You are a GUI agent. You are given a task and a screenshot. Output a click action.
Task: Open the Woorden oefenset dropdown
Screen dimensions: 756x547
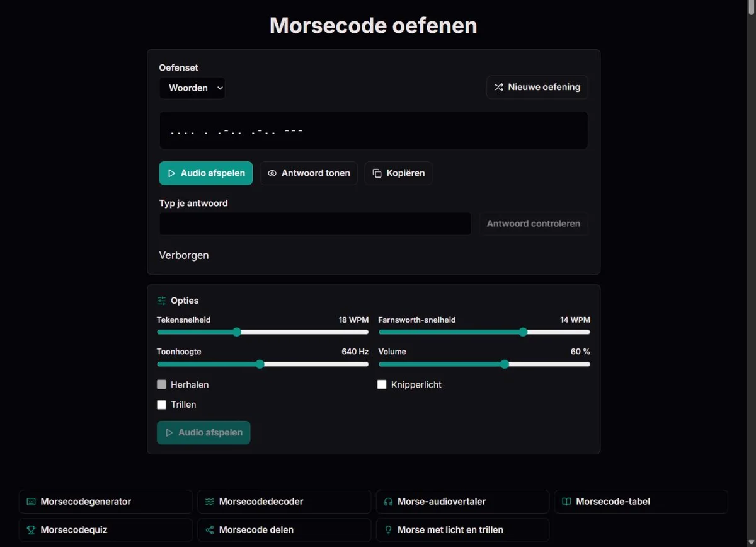tap(192, 88)
